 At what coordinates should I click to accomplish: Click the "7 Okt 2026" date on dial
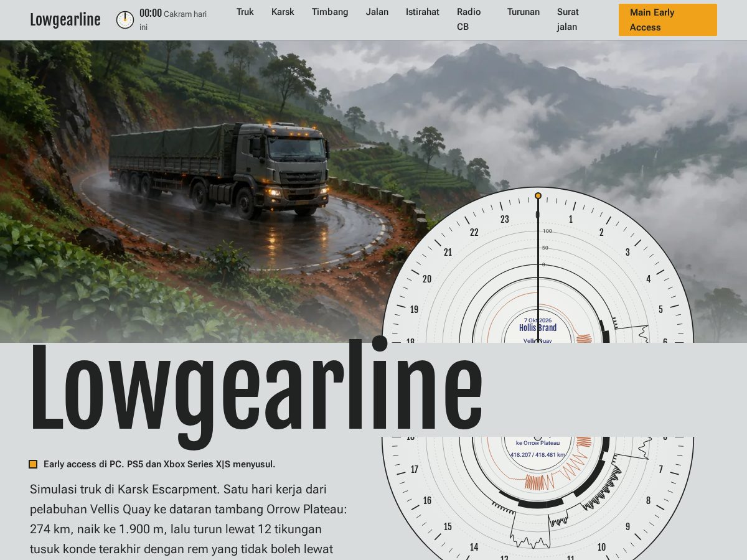pyautogui.click(x=538, y=320)
